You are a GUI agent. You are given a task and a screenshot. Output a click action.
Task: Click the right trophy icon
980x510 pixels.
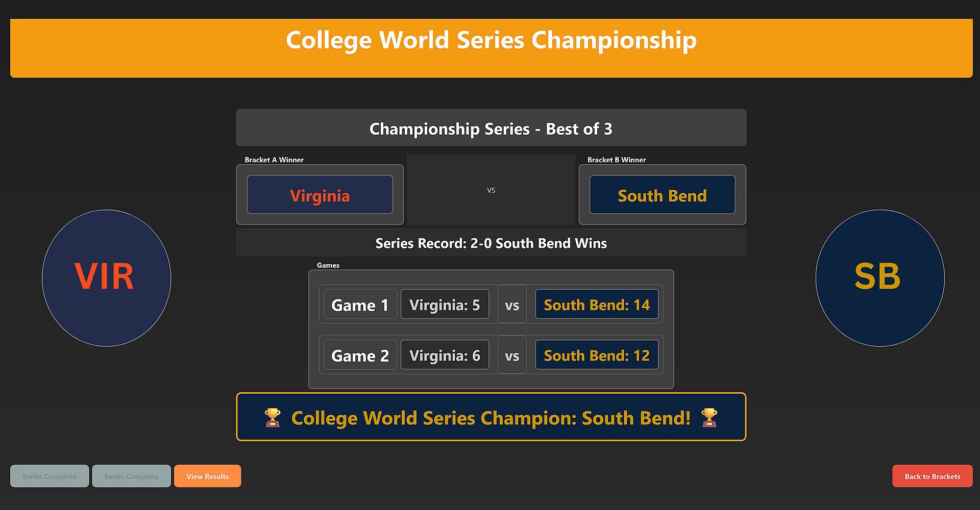[x=709, y=418]
